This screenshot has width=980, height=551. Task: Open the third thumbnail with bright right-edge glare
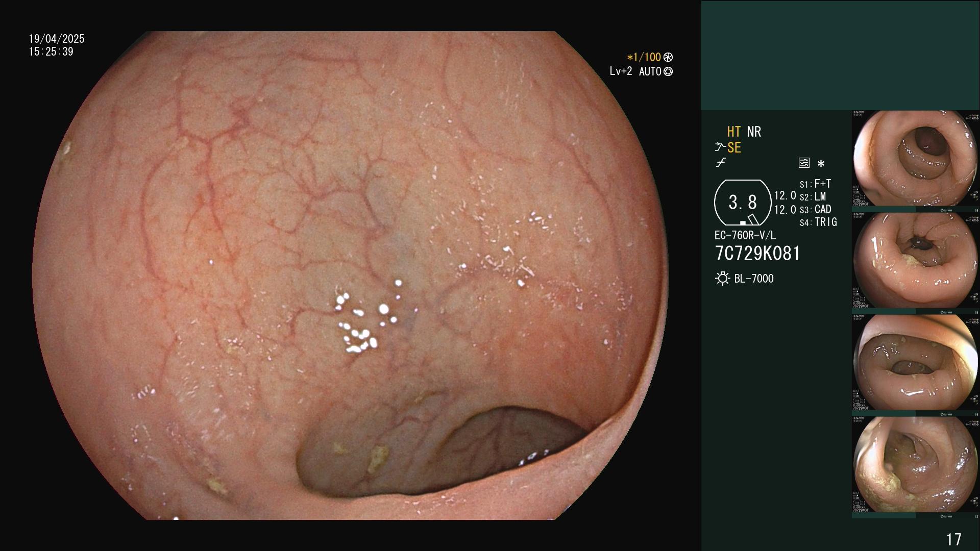(916, 363)
